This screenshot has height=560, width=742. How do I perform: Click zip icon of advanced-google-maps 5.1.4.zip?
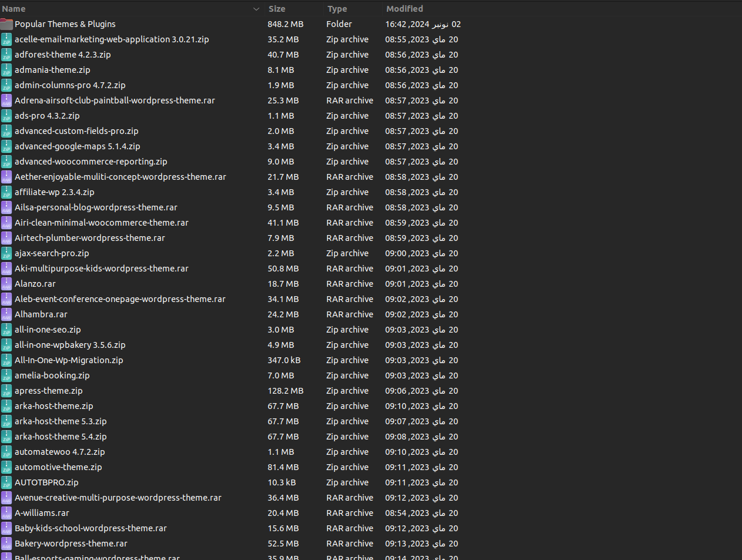pos(6,146)
